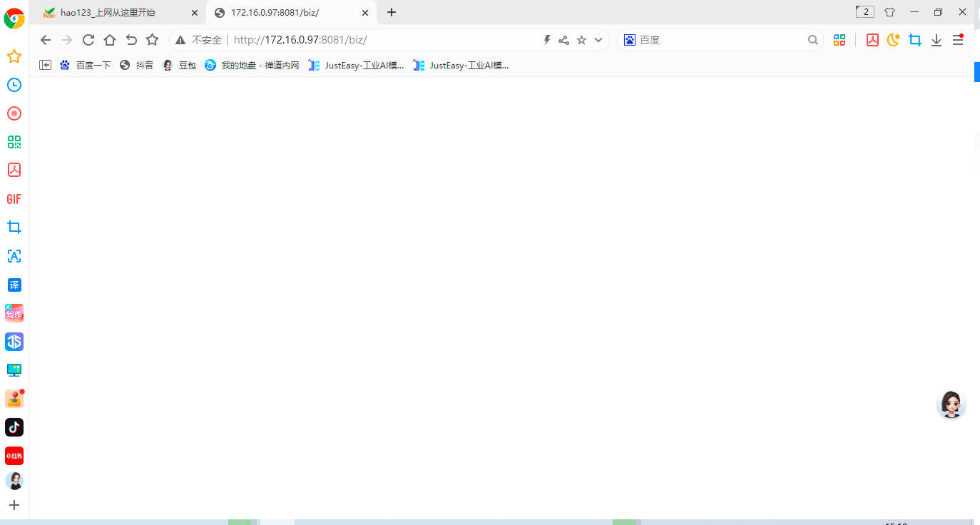
Task: Select the screenshot crop tool in the sidebar
Action: click(14, 227)
